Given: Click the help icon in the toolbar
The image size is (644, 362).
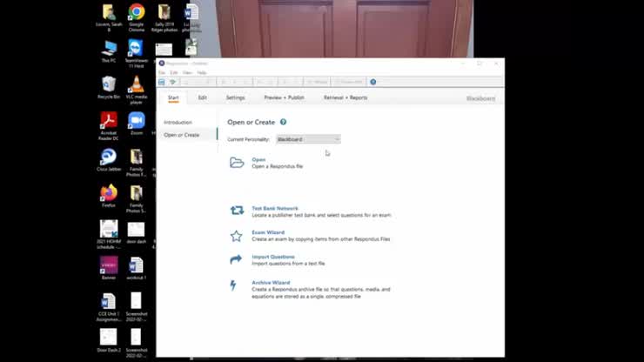Looking at the screenshot, I should pyautogui.click(x=373, y=82).
